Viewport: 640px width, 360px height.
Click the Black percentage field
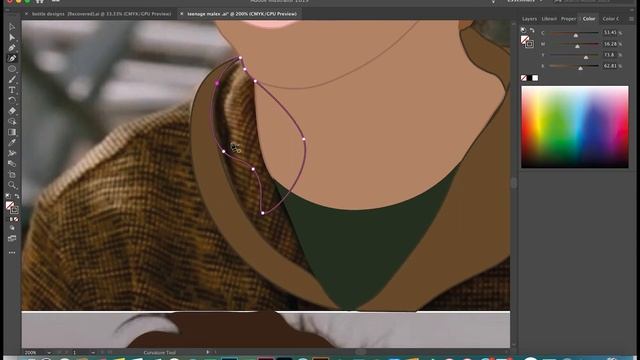(x=610, y=66)
